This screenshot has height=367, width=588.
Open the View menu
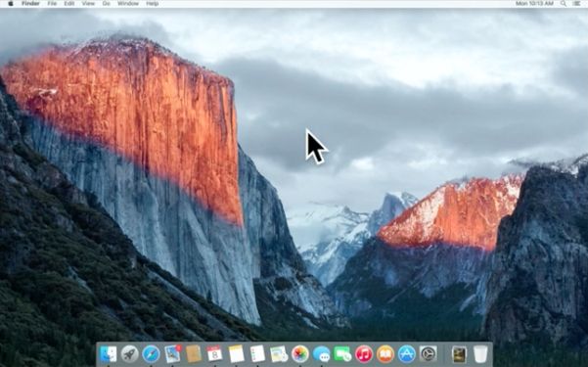88,3
